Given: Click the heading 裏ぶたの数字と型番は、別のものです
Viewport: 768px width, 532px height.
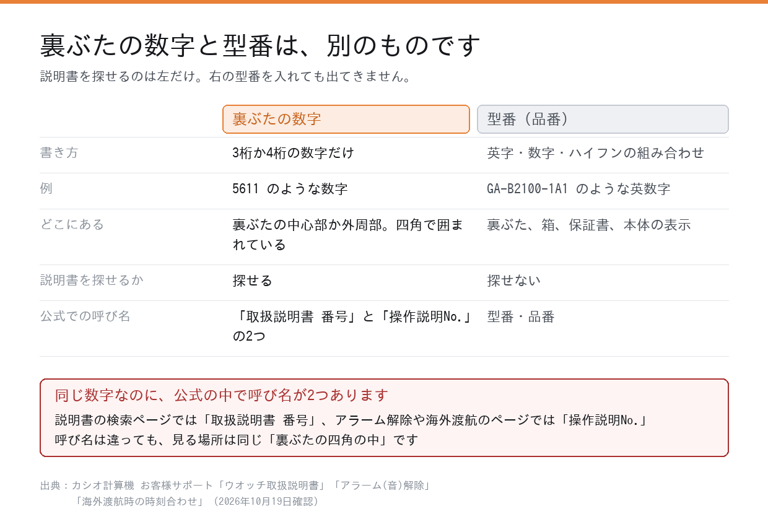Looking at the screenshot, I should click(260, 45).
